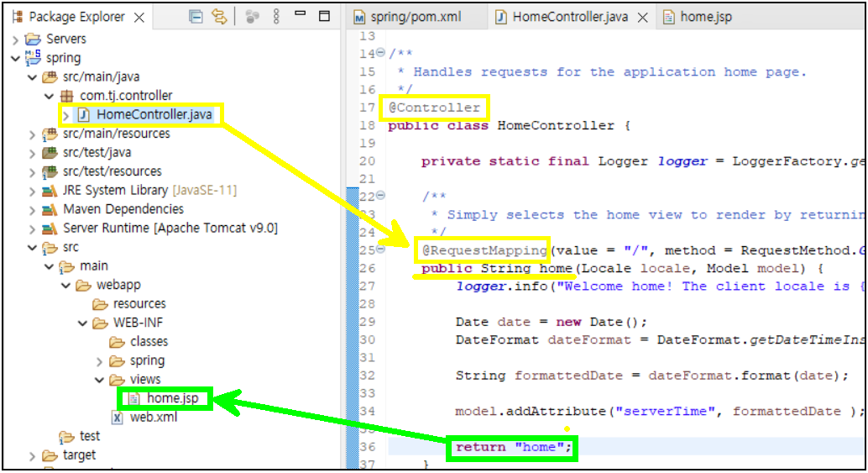Collapse the views folder node
Image resolution: width=868 pixels, height=473 pixels.
pyautogui.click(x=99, y=380)
